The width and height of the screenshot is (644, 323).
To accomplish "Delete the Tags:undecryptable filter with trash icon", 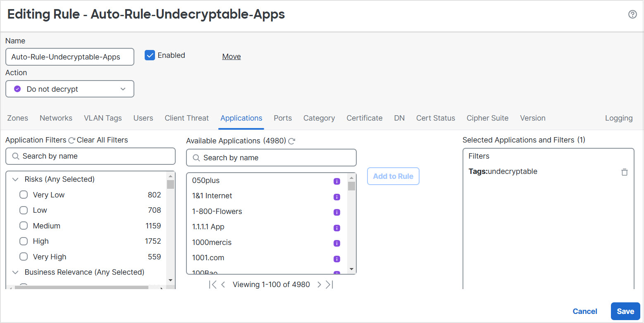I will pyautogui.click(x=625, y=172).
